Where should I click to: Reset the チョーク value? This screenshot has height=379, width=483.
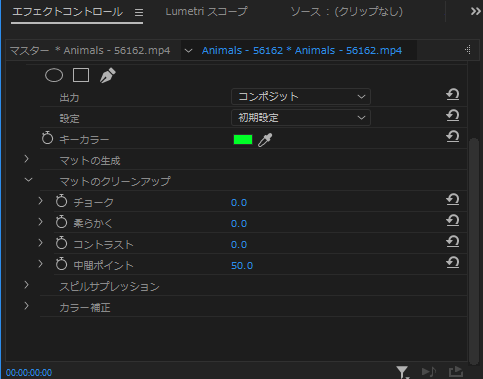tap(453, 200)
